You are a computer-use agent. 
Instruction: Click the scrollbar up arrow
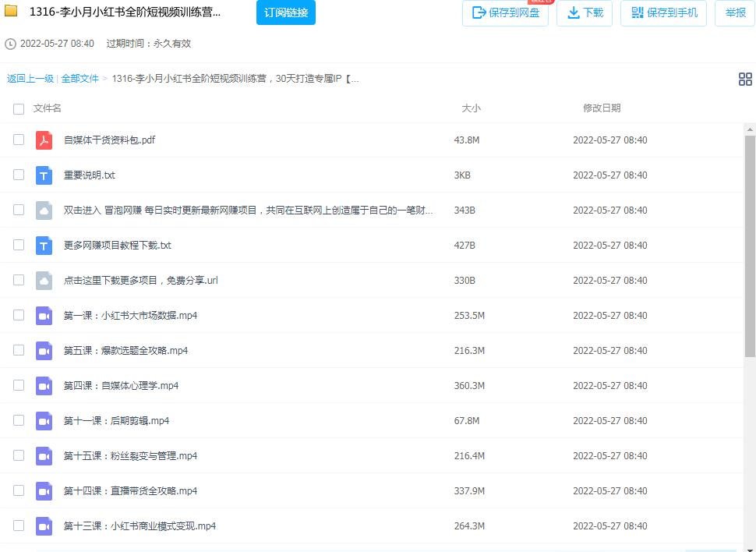[750, 129]
